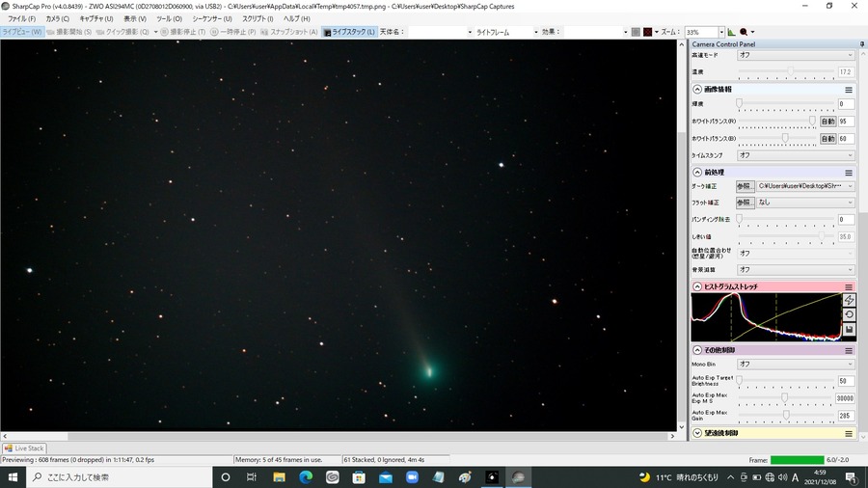The width and height of the screenshot is (868, 488).
Task: Click the histogram save floppy icon
Action: click(849, 329)
